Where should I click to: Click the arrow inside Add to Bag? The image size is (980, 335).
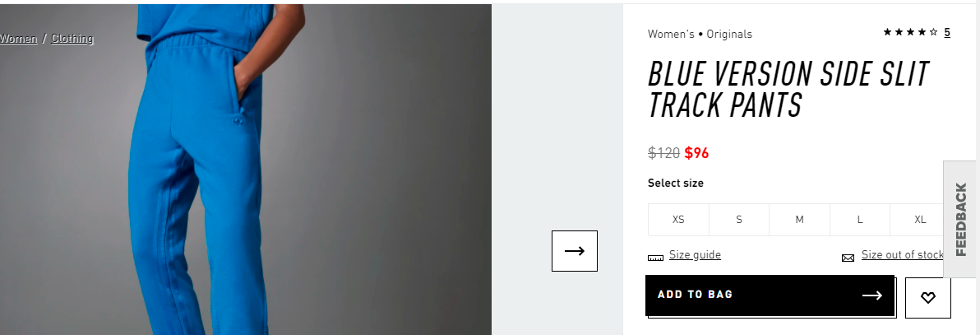coord(871,295)
